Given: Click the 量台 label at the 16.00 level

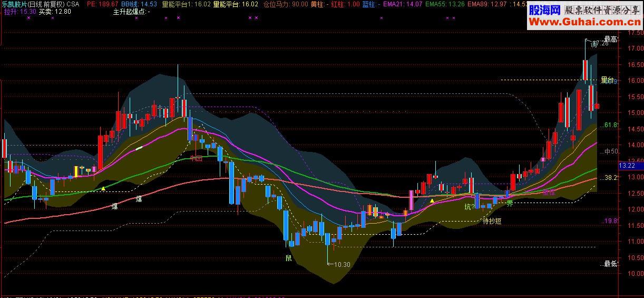Looking at the screenshot, I should tap(607, 80).
